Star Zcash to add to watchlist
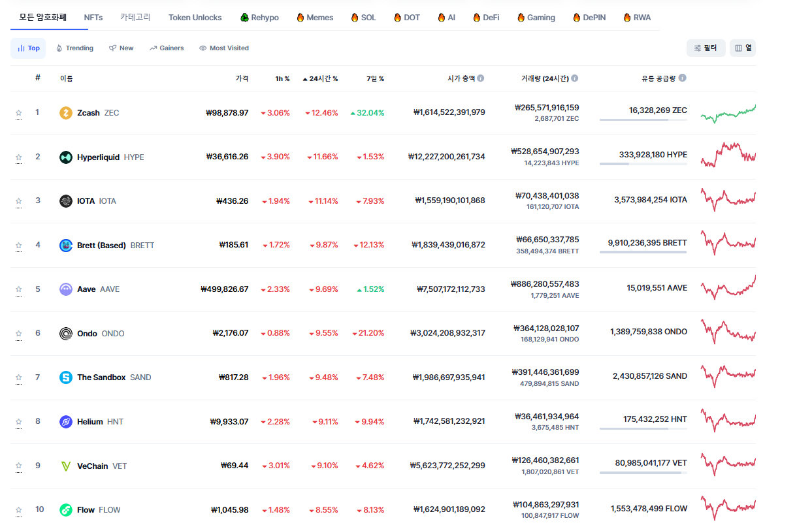This screenshot has width=812, height=527. click(19, 113)
